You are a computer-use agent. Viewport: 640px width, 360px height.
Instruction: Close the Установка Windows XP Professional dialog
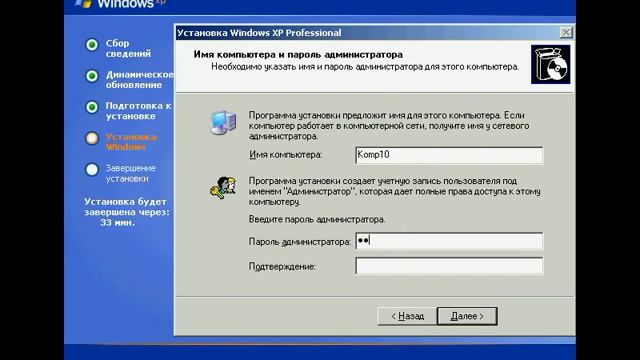(x=566, y=32)
